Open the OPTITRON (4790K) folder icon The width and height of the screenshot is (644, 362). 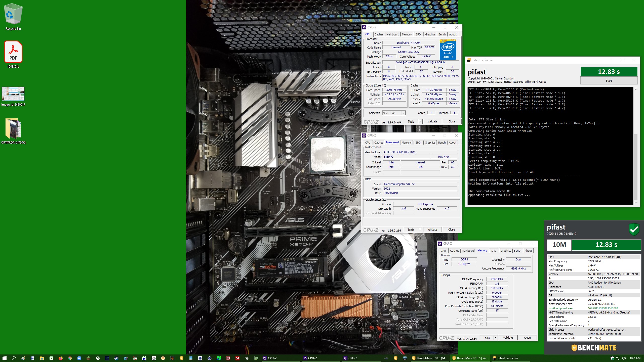click(13, 131)
